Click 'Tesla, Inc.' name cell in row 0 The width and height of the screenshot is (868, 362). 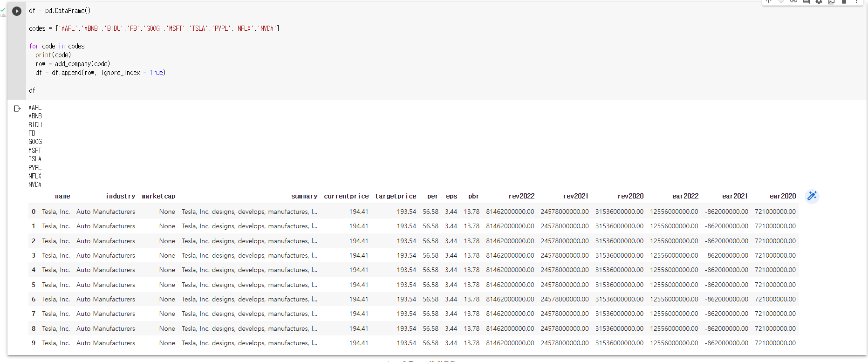[x=56, y=212]
